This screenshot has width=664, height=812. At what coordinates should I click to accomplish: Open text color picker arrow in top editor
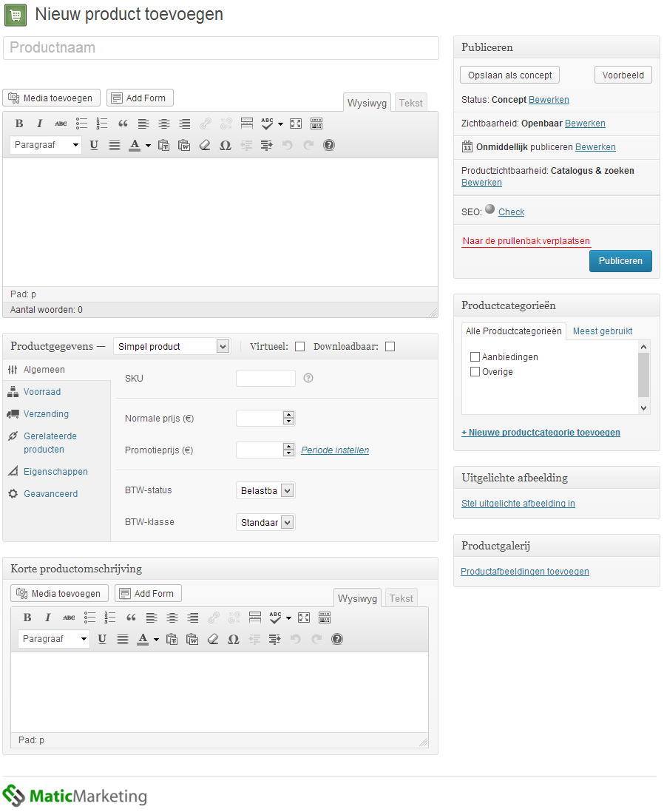click(148, 146)
